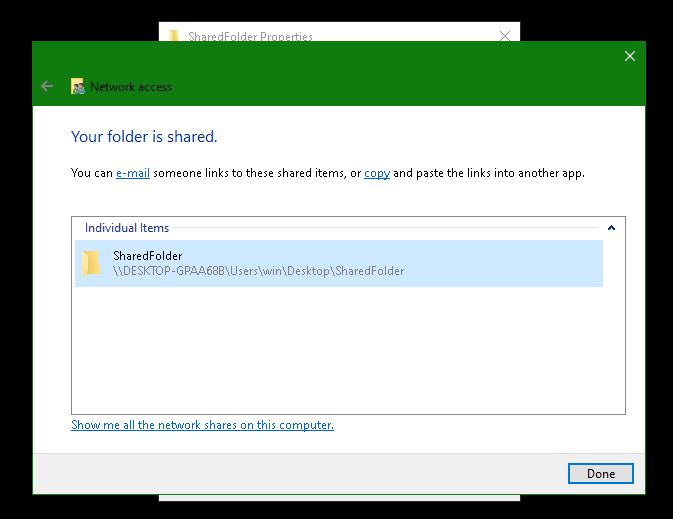The image size is (673, 519).
Task: Close the Network access dialog
Action: (629, 56)
